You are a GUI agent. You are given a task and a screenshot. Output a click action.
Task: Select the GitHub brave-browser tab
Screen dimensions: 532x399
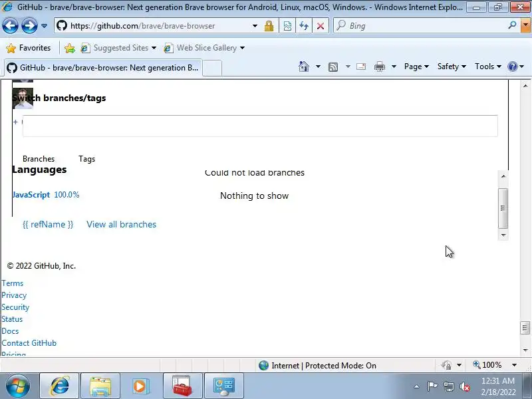[103, 68]
